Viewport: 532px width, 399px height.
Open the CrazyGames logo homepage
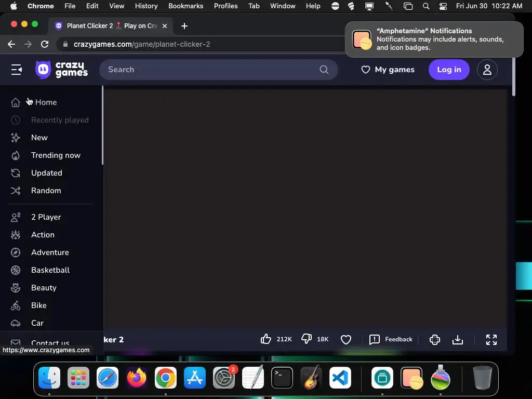click(x=61, y=70)
